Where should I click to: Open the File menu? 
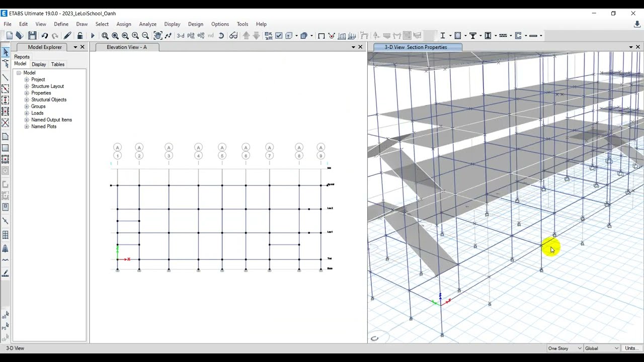click(8, 24)
